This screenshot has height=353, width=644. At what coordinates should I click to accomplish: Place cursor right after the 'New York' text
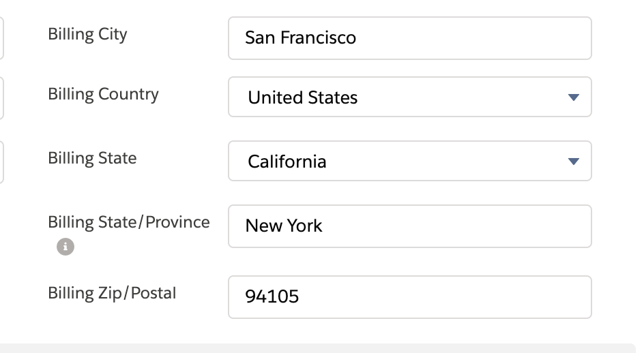[x=324, y=226]
